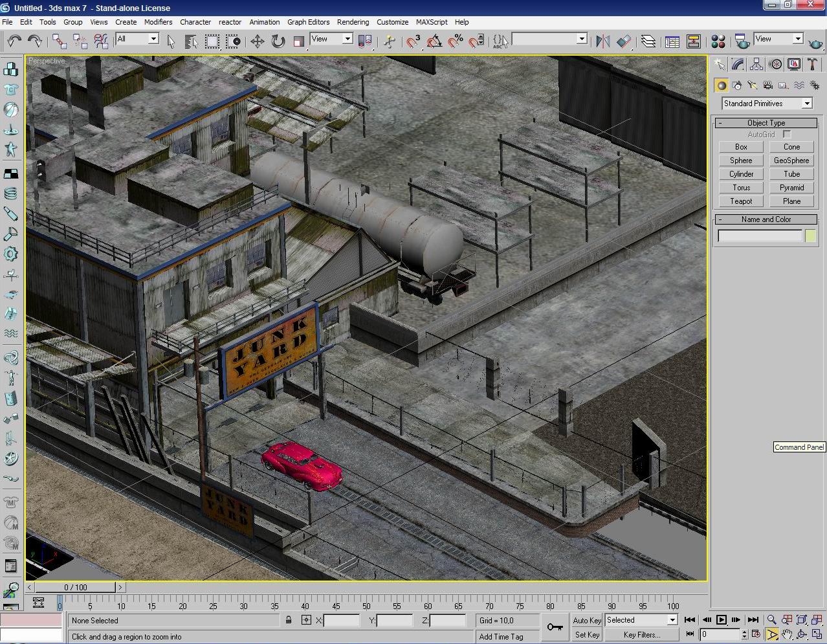Open the Utilities hammer panel
827x644 pixels.
pyautogui.click(x=812, y=64)
